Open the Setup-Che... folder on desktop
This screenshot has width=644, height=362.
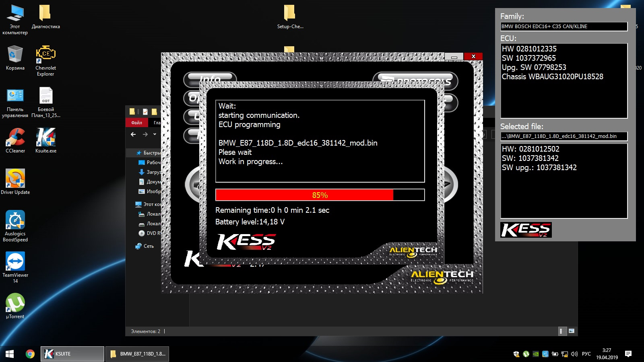point(290,17)
